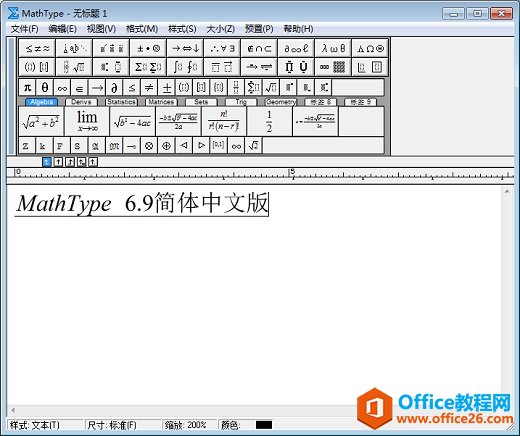Insert the double-struck k symbol
The width and height of the screenshot is (520, 436).
(43, 146)
